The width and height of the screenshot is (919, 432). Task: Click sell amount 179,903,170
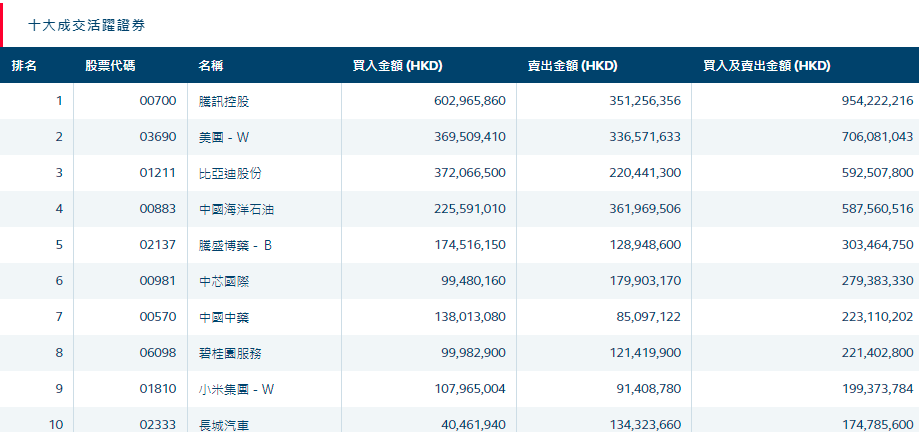[x=645, y=281]
